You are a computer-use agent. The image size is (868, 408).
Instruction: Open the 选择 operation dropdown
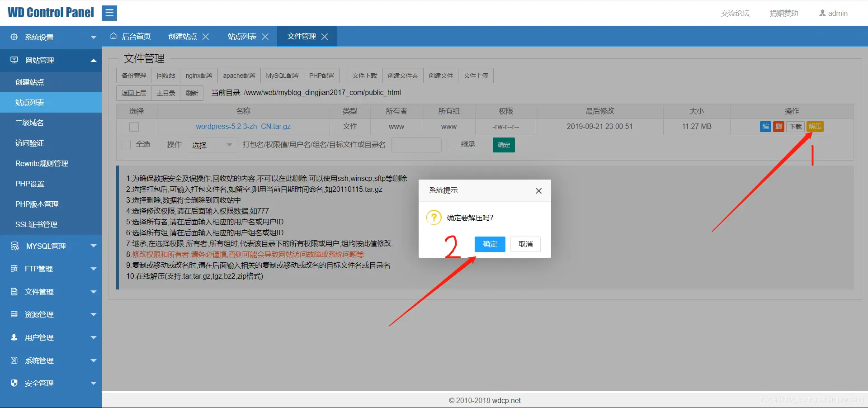[x=211, y=145]
